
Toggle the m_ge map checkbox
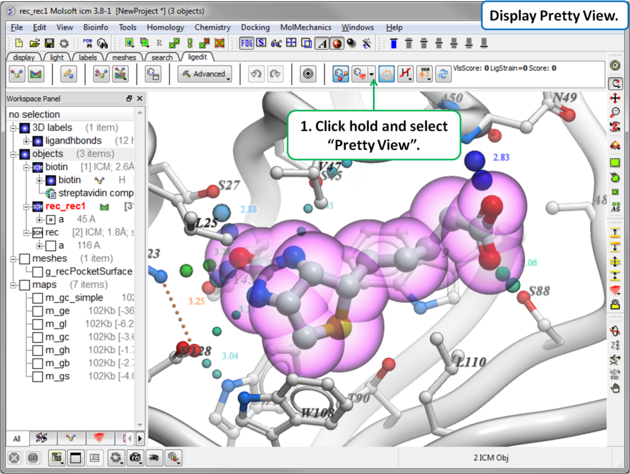[38, 310]
